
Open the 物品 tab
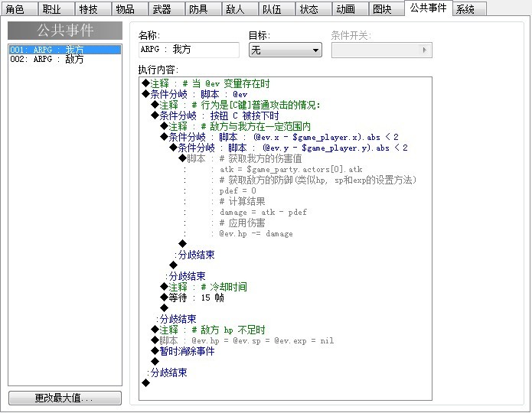click(129, 9)
